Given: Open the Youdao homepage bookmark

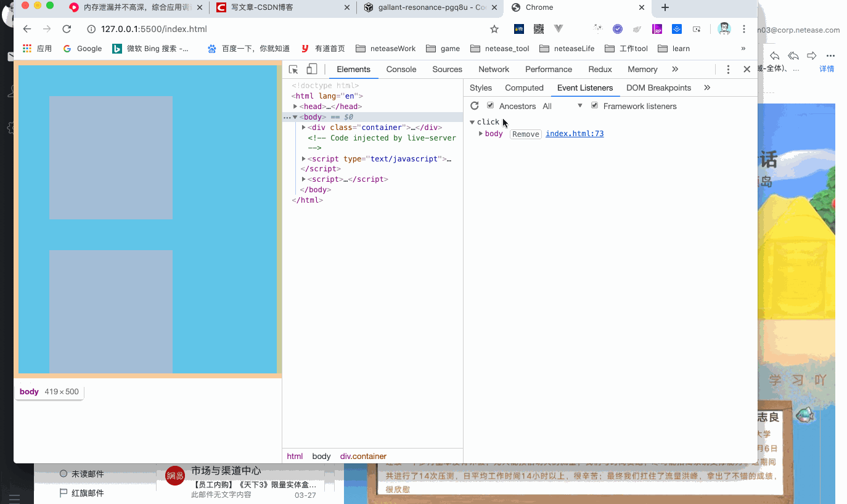Looking at the screenshot, I should click(322, 49).
